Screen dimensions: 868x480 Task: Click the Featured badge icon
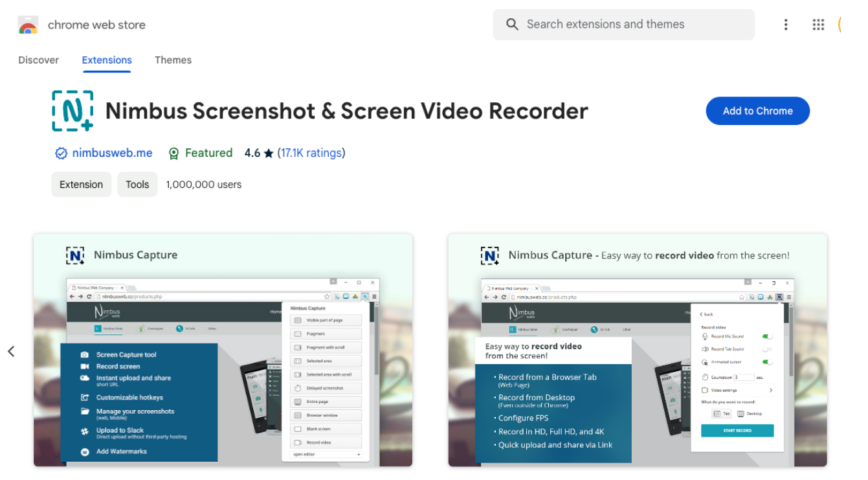coord(173,154)
